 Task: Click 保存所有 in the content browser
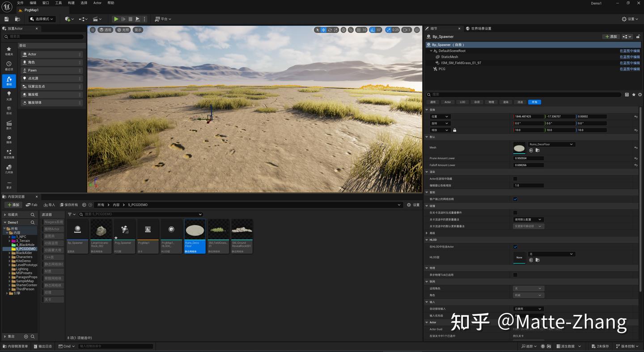[x=69, y=205]
